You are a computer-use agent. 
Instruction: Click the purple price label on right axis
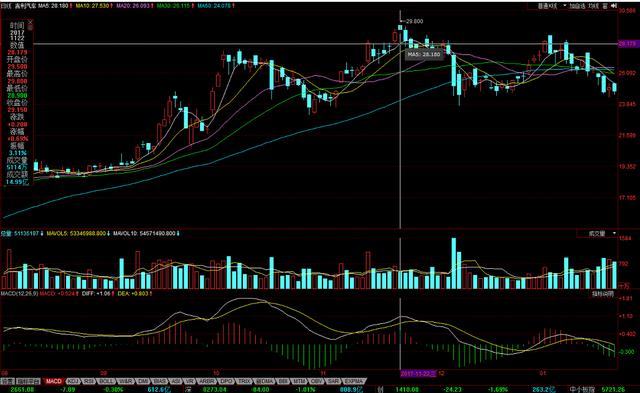(628, 43)
